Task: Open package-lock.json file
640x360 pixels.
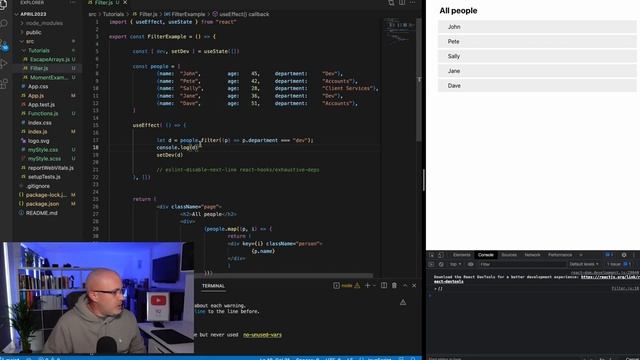Action: 46,195
